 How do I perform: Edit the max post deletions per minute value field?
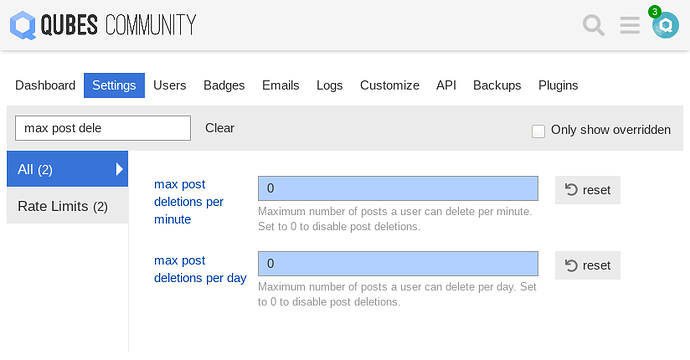point(398,188)
